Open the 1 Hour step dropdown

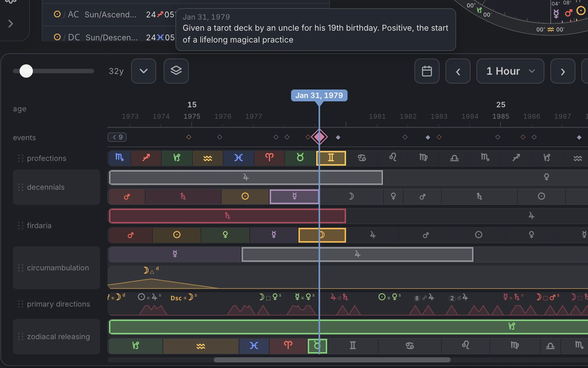tap(510, 71)
